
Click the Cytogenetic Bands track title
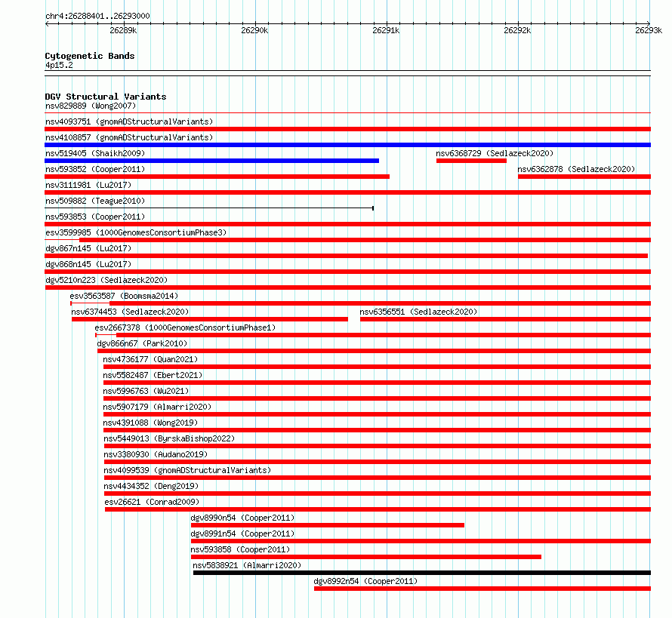tap(90, 56)
